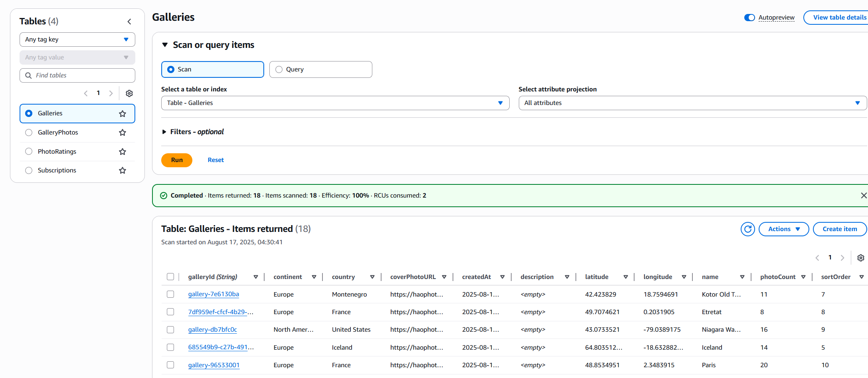Screen dimensions: 868x378
Task: Open table list preferences gear
Action: [129, 93]
